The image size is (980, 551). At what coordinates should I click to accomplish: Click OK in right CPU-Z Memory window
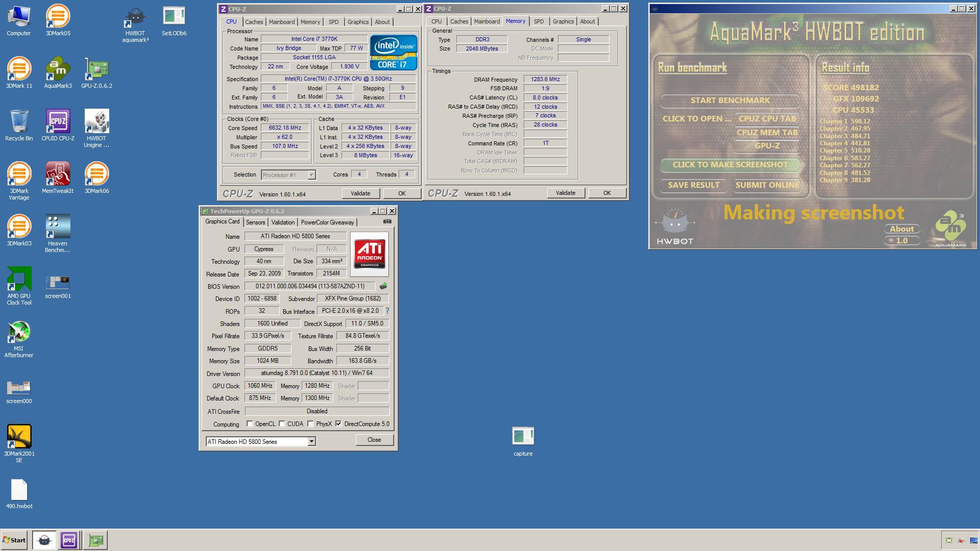click(x=607, y=193)
